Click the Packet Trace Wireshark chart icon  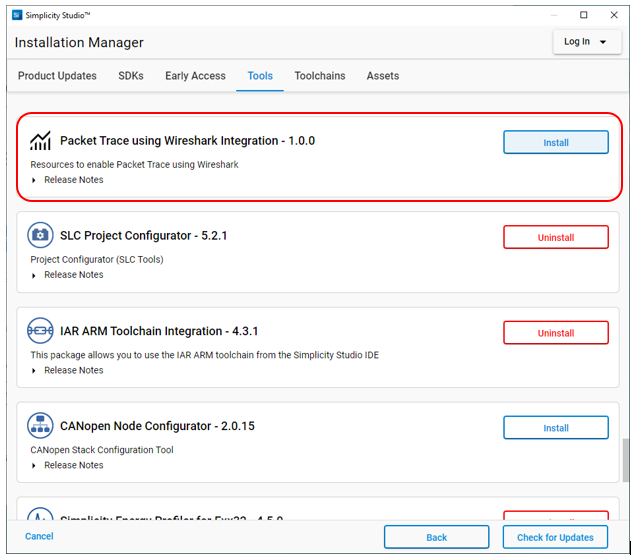40,141
